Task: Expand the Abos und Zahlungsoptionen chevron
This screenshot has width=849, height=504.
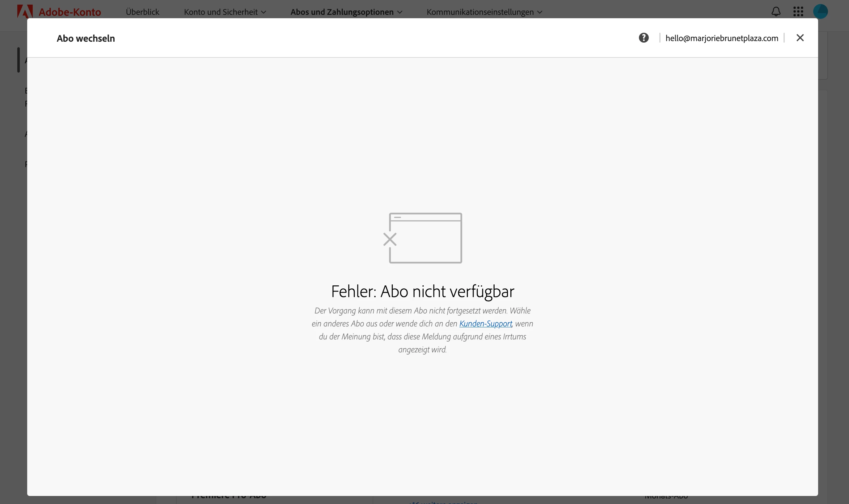Action: pos(400,12)
